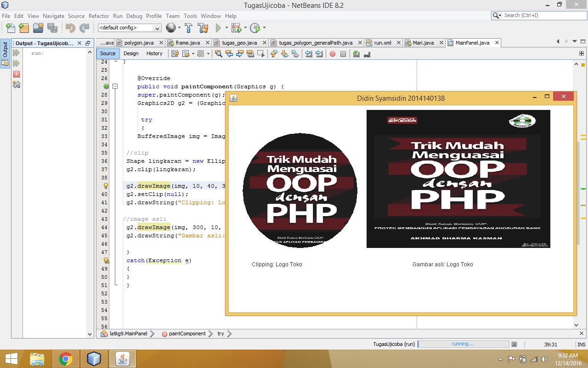Image resolution: width=588 pixels, height=368 pixels.
Task: Click the Redo arrow in the main toolbar
Action: coord(84,28)
